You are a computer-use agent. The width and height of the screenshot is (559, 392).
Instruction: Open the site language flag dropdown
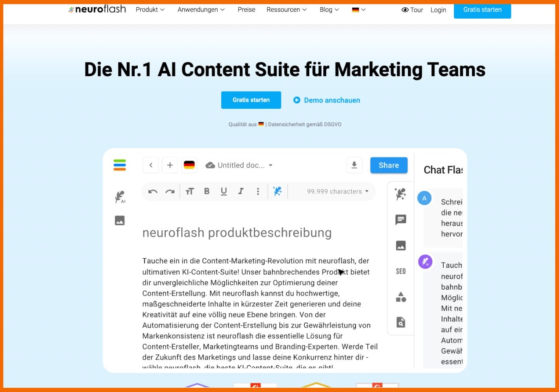tap(359, 10)
